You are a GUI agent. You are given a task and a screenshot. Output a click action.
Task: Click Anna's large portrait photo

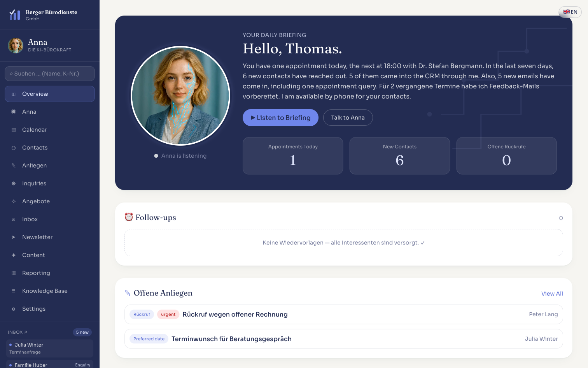point(180,96)
